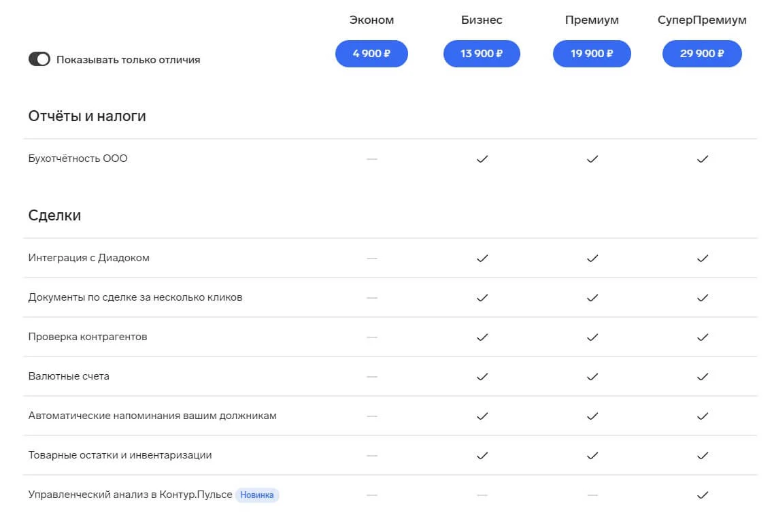
Task: Pick the СуперПремиум 29 900 ₽ button
Action: pyautogui.click(x=702, y=54)
